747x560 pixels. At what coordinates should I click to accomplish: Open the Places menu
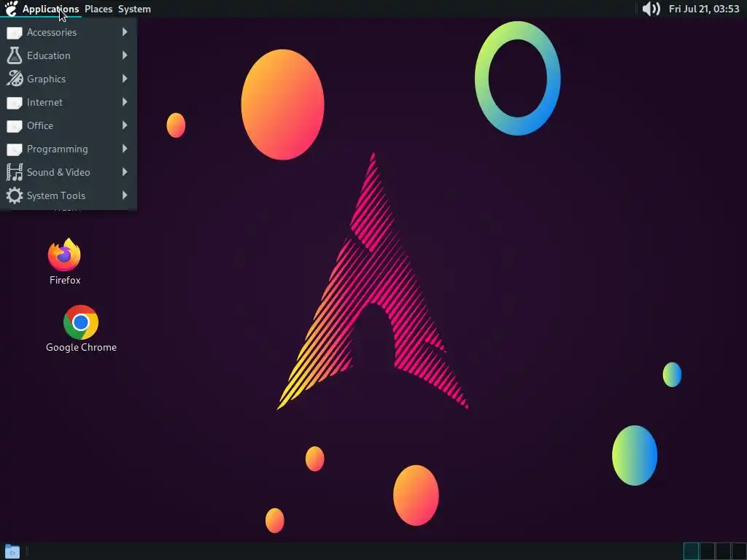(98, 9)
